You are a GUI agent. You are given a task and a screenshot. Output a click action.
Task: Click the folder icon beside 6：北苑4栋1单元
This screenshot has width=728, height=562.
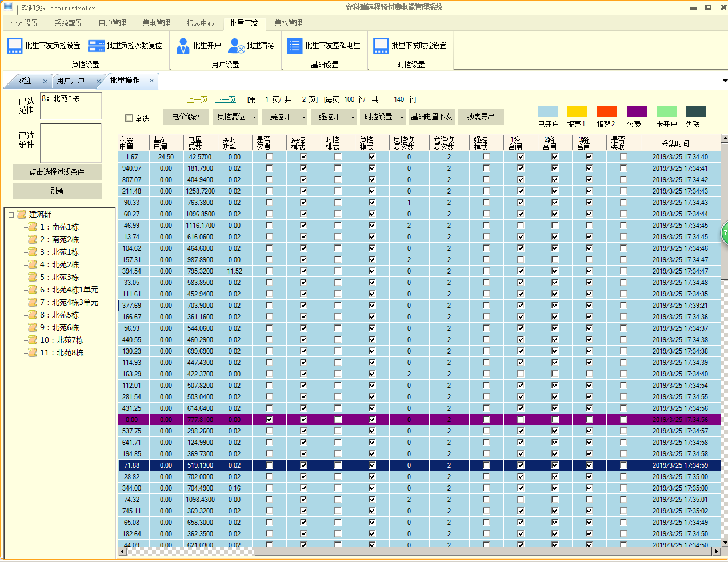[x=33, y=290]
